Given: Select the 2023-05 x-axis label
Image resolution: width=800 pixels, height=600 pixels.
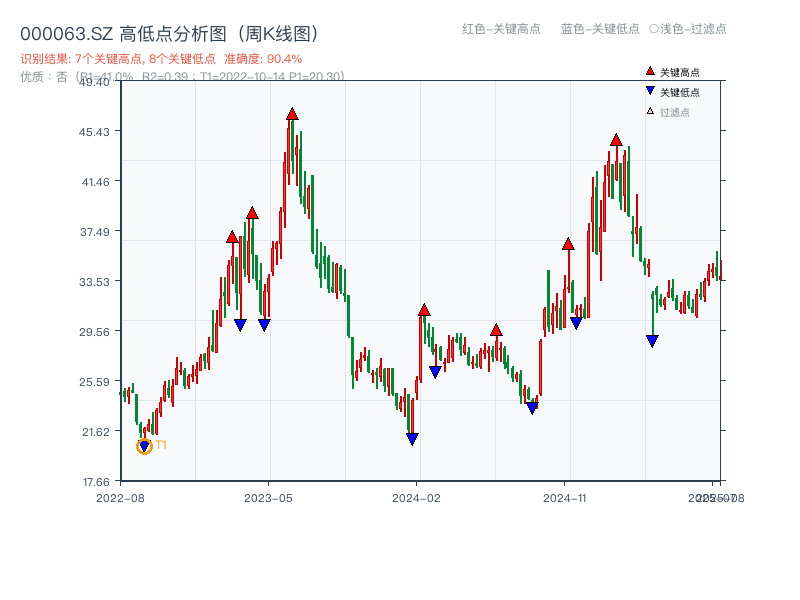Looking at the screenshot, I should coord(268,496).
